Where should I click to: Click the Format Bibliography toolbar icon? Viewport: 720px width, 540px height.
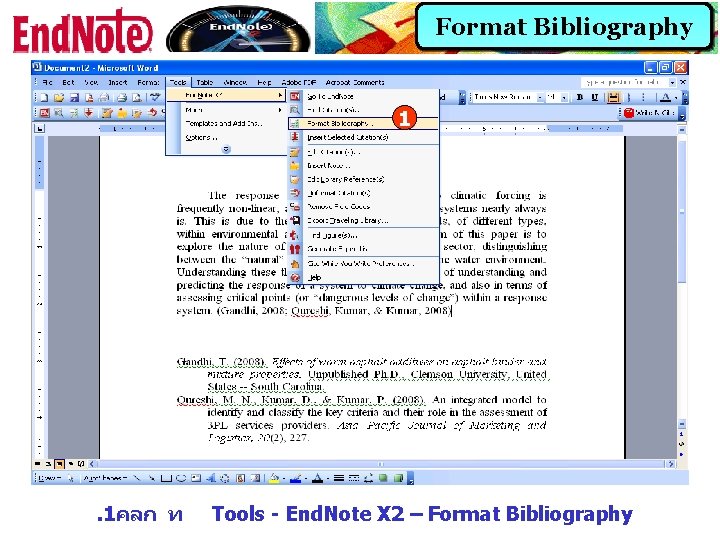pos(74,112)
